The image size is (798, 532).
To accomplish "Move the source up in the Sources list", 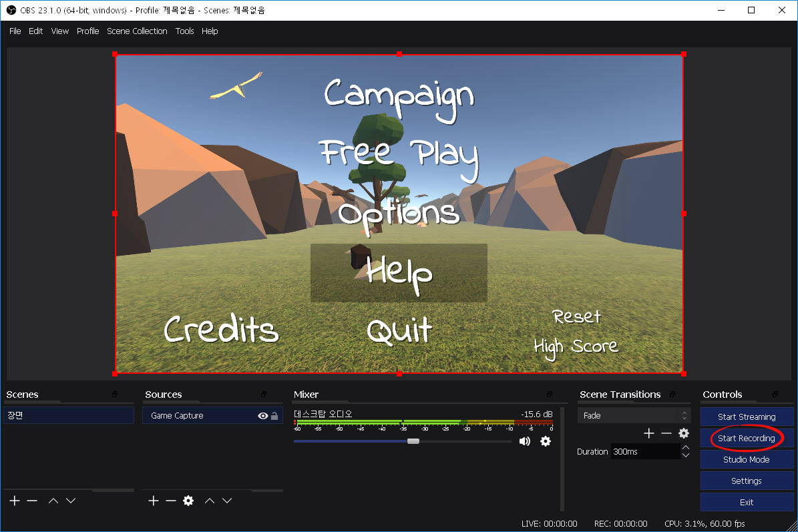I will coord(210,501).
